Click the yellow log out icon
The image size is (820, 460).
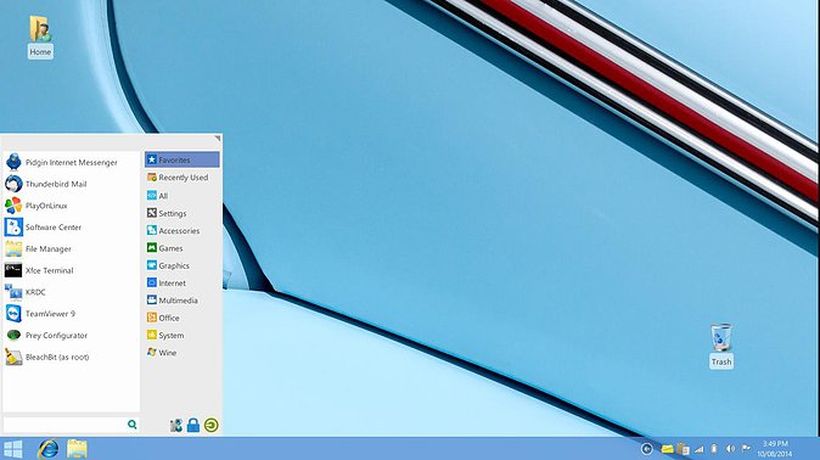211,426
